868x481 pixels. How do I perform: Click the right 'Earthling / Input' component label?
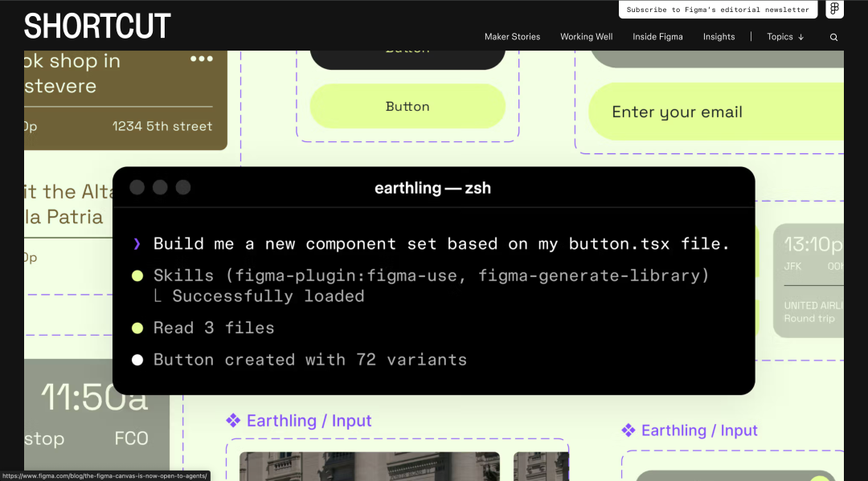pyautogui.click(x=699, y=430)
